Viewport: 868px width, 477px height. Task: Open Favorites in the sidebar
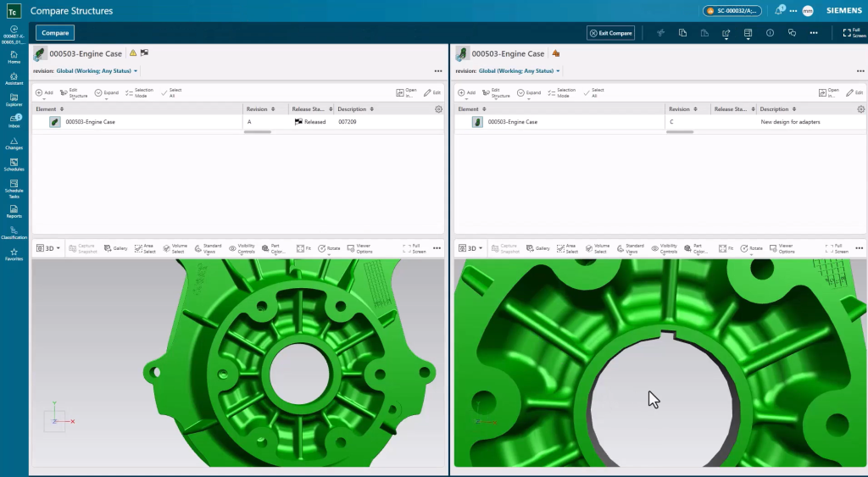pos(14,254)
